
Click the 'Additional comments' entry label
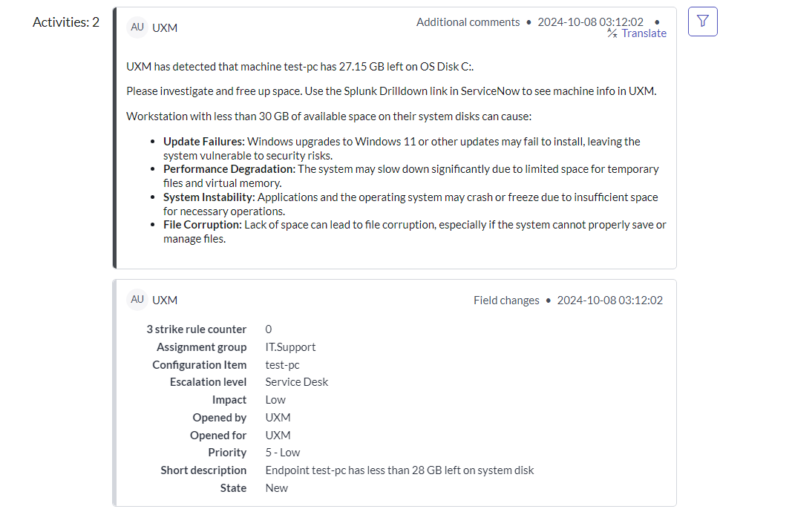coord(468,22)
